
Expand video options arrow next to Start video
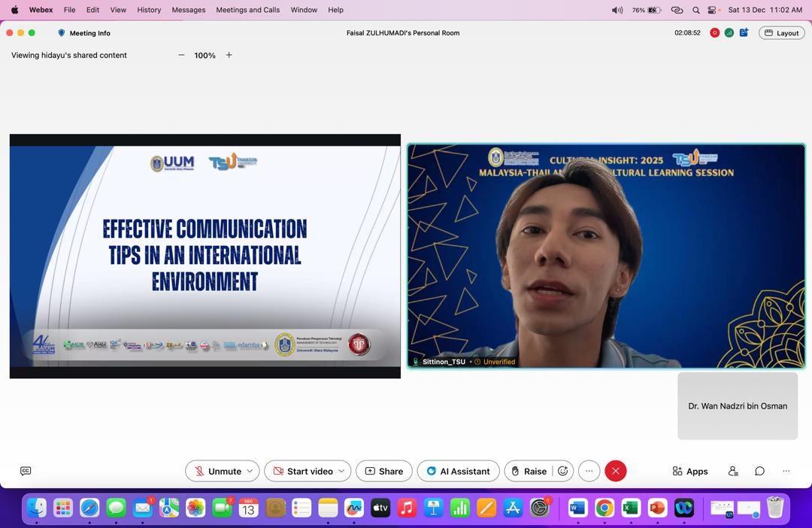pos(341,471)
